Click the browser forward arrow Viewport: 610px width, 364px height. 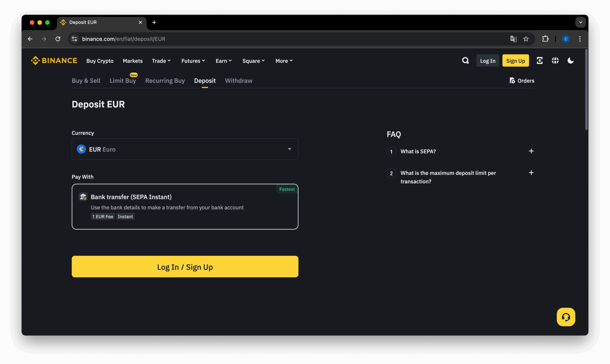[x=44, y=39]
